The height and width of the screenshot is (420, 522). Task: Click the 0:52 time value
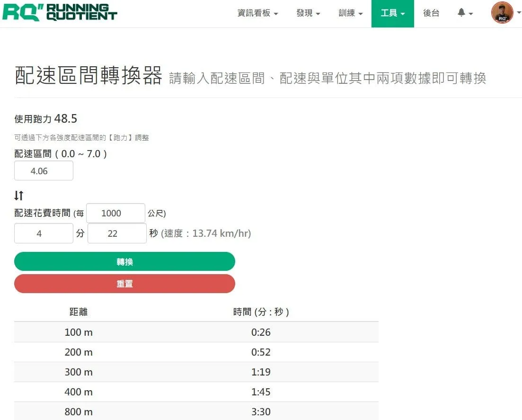pyautogui.click(x=261, y=352)
